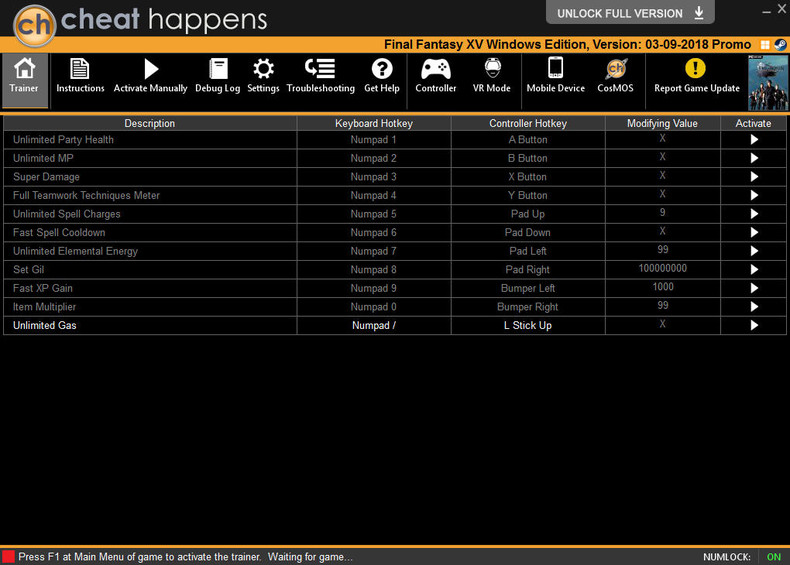Image resolution: width=790 pixels, height=565 pixels.
Task: Click the Windows icon in title bar
Action: [765, 45]
